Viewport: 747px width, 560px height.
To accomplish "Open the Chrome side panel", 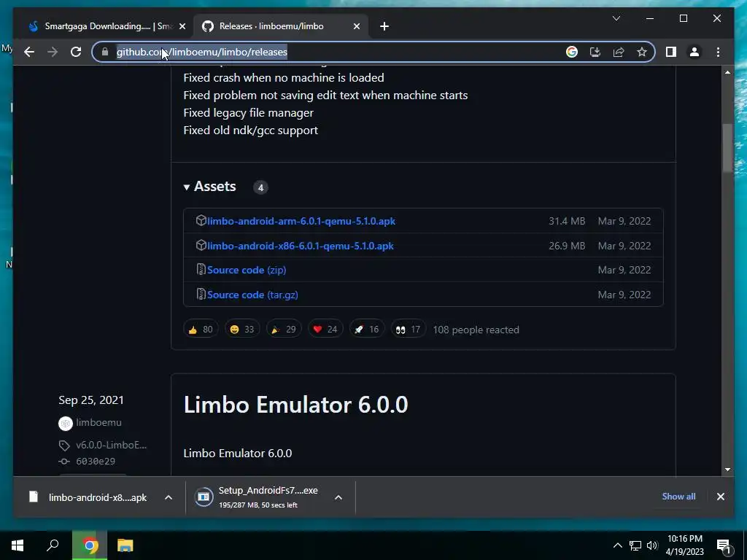I will tap(671, 52).
